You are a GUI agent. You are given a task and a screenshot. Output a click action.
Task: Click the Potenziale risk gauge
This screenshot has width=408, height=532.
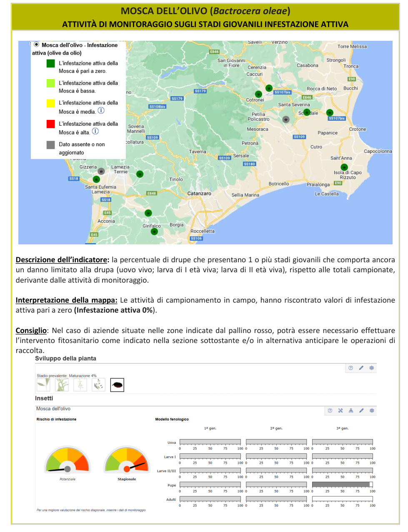pyautogui.click(x=68, y=460)
